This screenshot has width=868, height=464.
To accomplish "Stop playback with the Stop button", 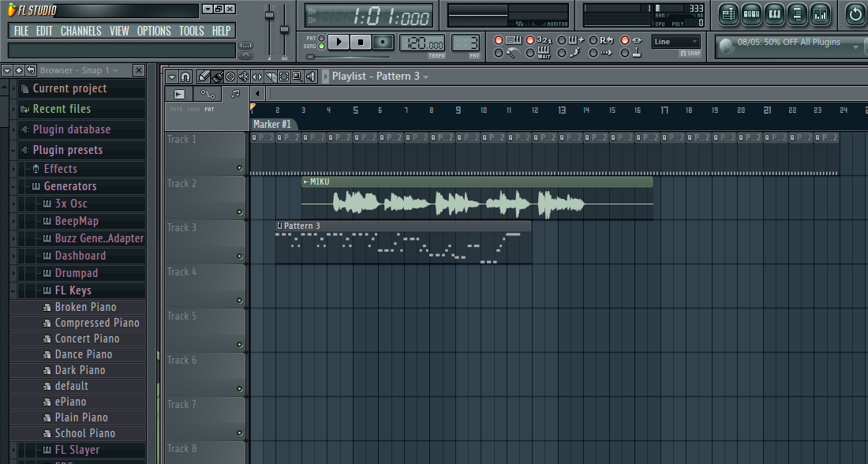I will pos(361,42).
